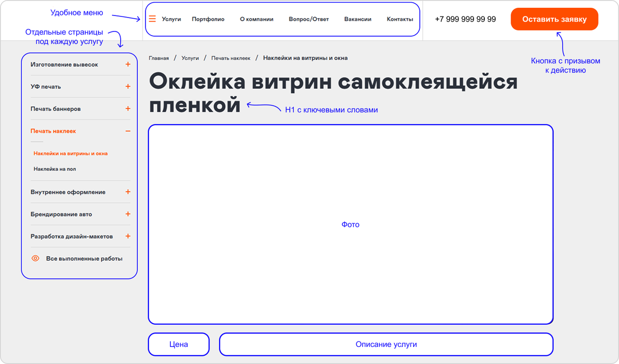Screen dimensions: 619x364
Task: Expand Брендирование авто plus icon
Action: coord(128,214)
